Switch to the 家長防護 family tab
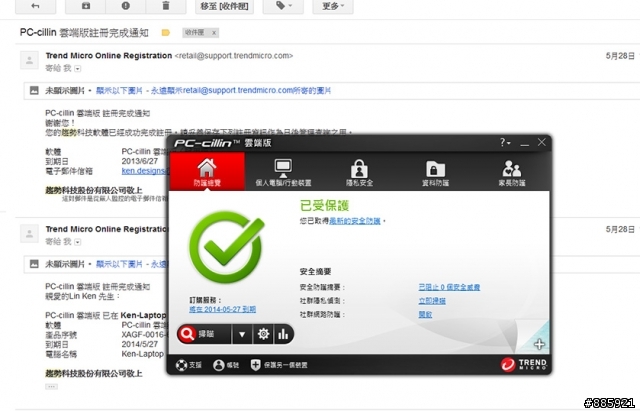This screenshot has height=411, width=640. point(511,171)
